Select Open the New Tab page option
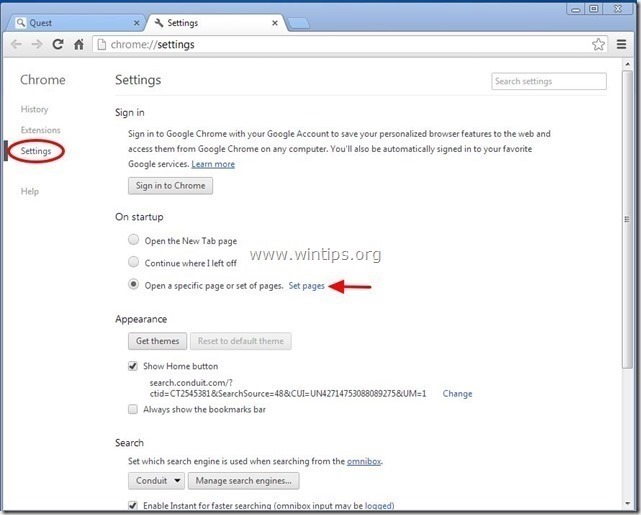This screenshot has width=641, height=515. [133, 240]
